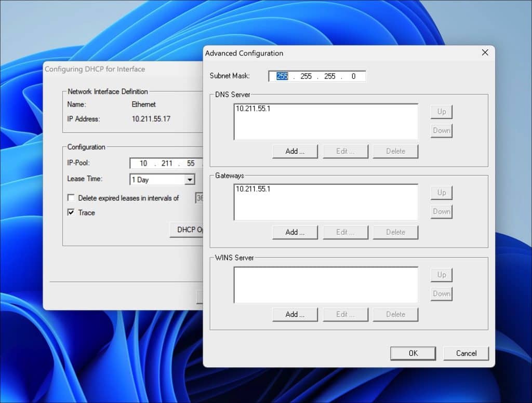The height and width of the screenshot is (403, 532).
Task: Click Delete in the WINS Server group
Action: pyautogui.click(x=395, y=315)
